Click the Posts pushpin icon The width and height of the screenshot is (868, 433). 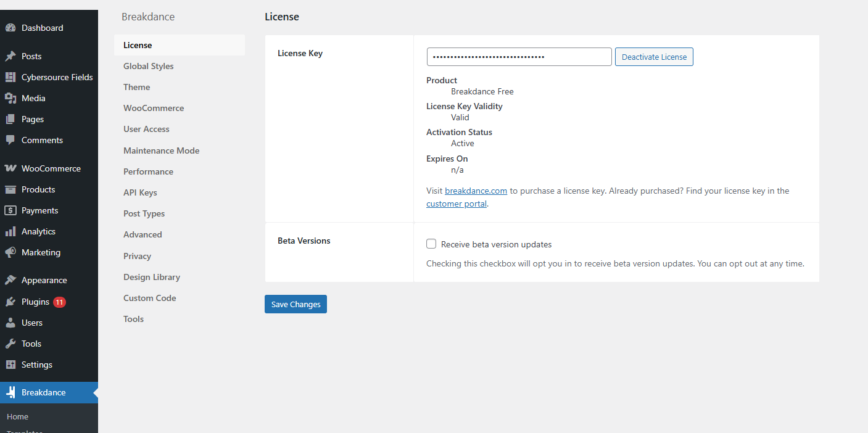pos(10,56)
